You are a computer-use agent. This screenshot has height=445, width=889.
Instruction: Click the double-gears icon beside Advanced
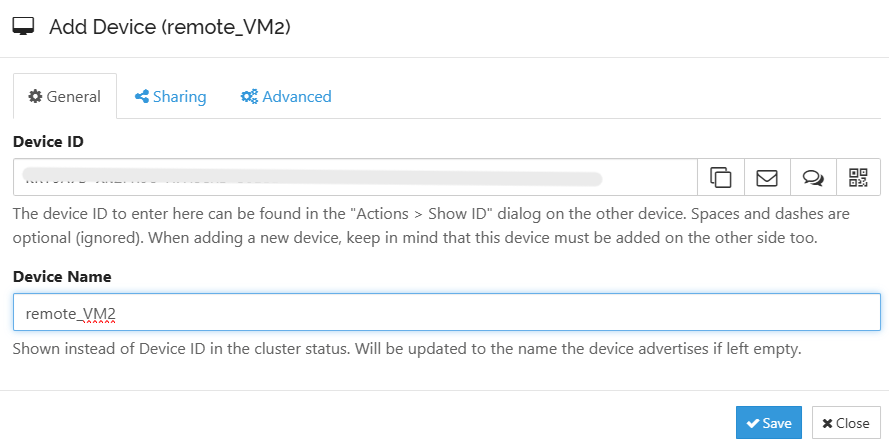point(249,97)
